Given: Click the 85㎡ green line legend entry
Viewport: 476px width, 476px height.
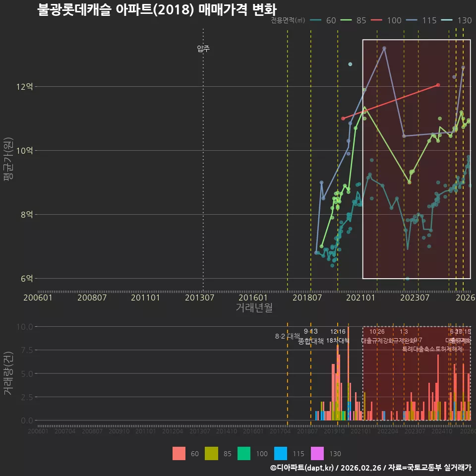Looking at the screenshot, I should [354, 20].
